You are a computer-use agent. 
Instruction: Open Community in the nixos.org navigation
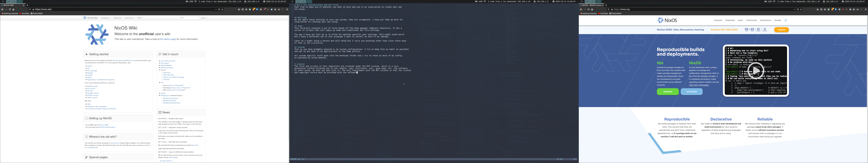[x=751, y=20]
